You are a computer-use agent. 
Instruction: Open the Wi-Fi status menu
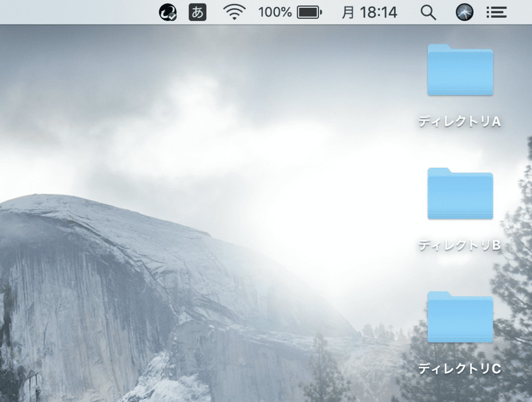pyautogui.click(x=234, y=12)
